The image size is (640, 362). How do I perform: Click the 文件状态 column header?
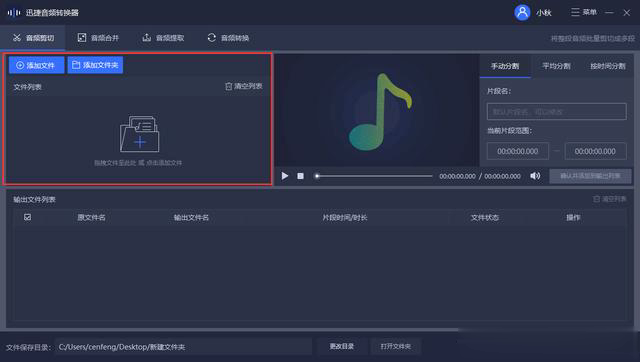484,218
